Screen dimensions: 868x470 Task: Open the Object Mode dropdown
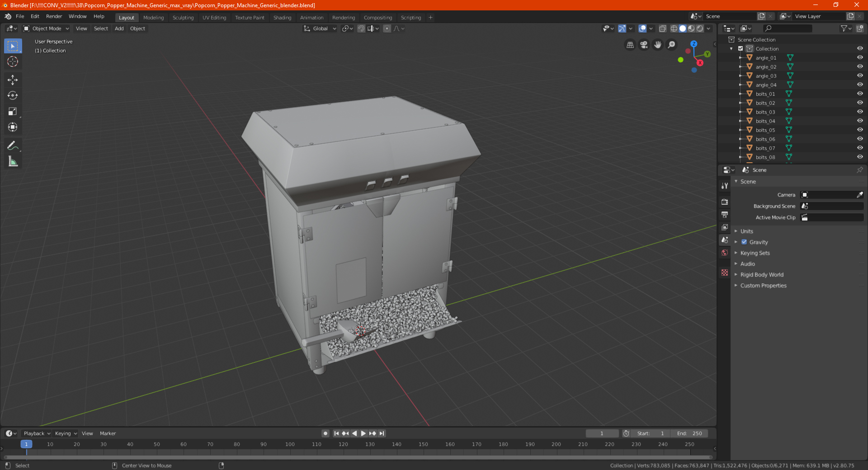[46, 28]
